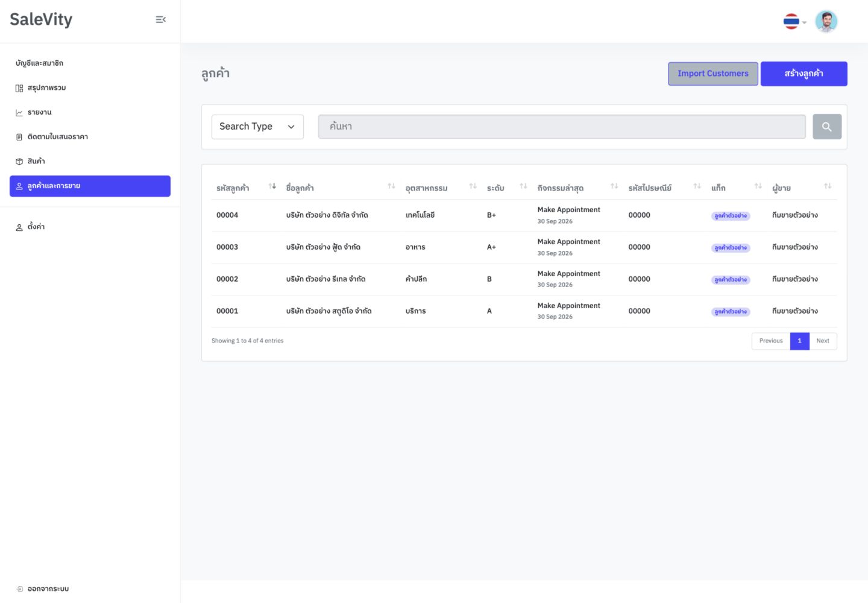This screenshot has width=868, height=603.
Task: Click Make Appointment in row 00001
Action: pos(569,306)
